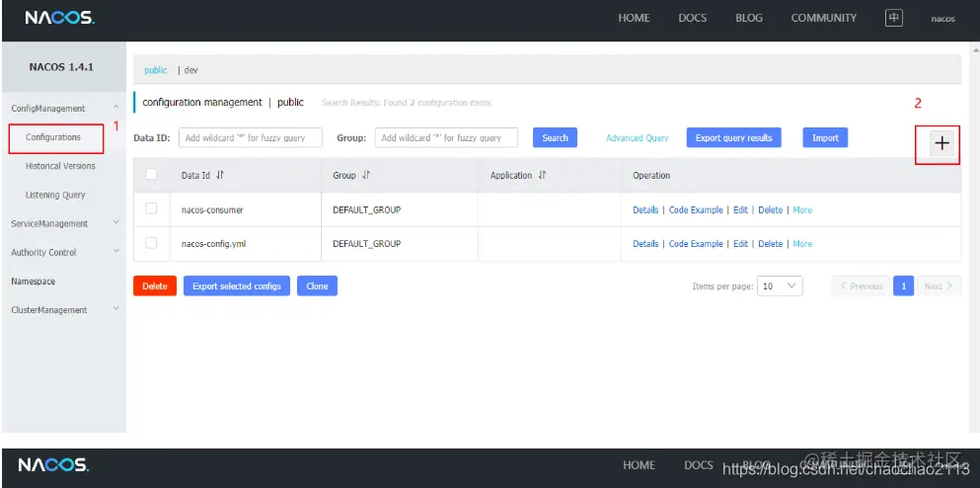Open the Items per page dropdown
The height and width of the screenshot is (488, 980).
pyautogui.click(x=780, y=285)
